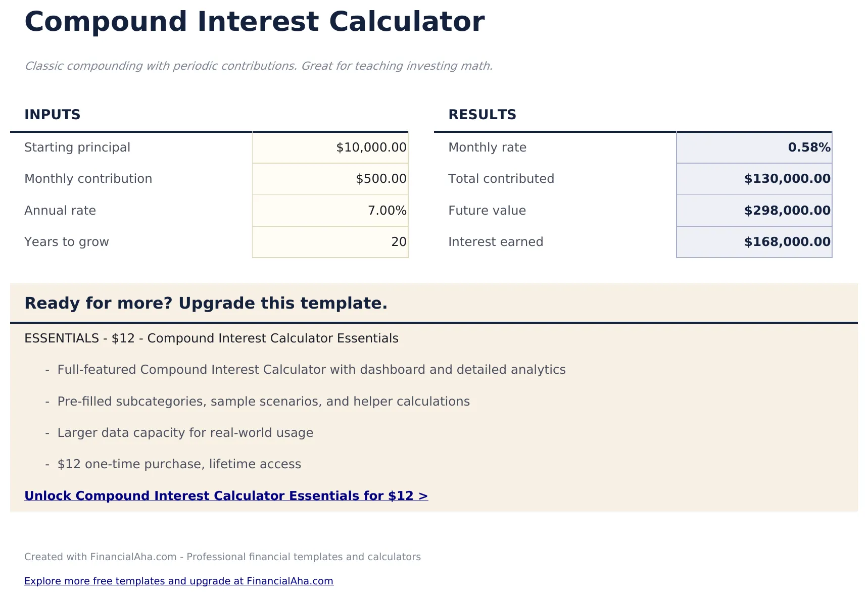Click the Starting principal input field
This screenshot has height=597, width=868.
(329, 147)
